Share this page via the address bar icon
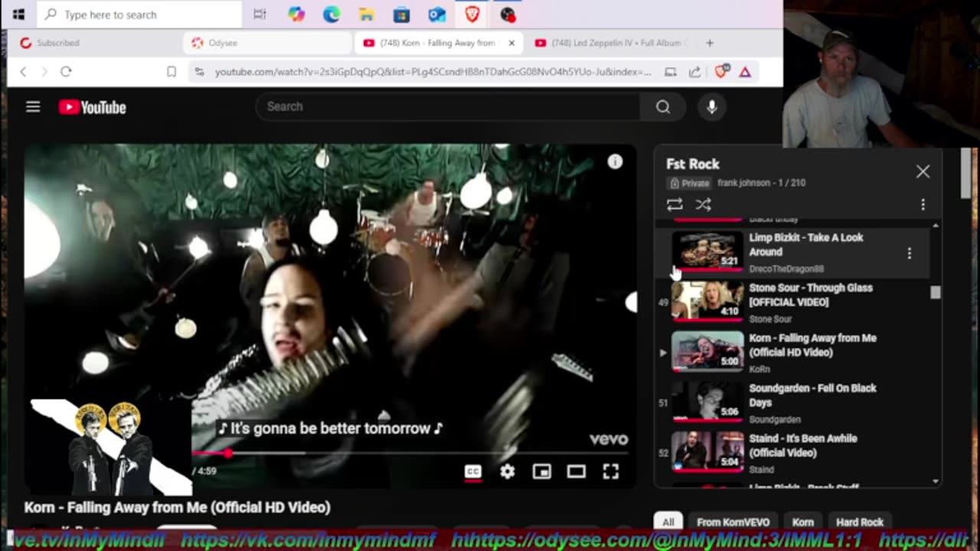This screenshot has width=980, height=551. click(694, 72)
